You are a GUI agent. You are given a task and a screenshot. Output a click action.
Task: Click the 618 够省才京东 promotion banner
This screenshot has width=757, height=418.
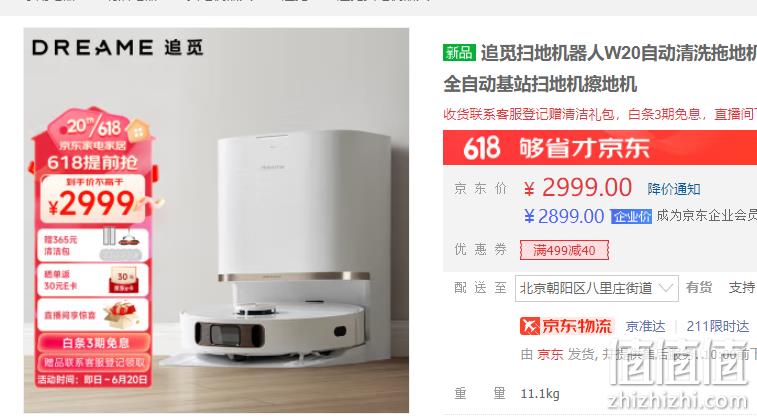[x=600, y=147]
